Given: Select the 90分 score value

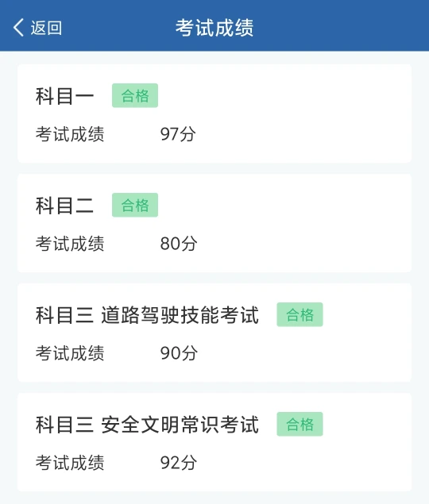Looking at the screenshot, I should (x=179, y=353).
